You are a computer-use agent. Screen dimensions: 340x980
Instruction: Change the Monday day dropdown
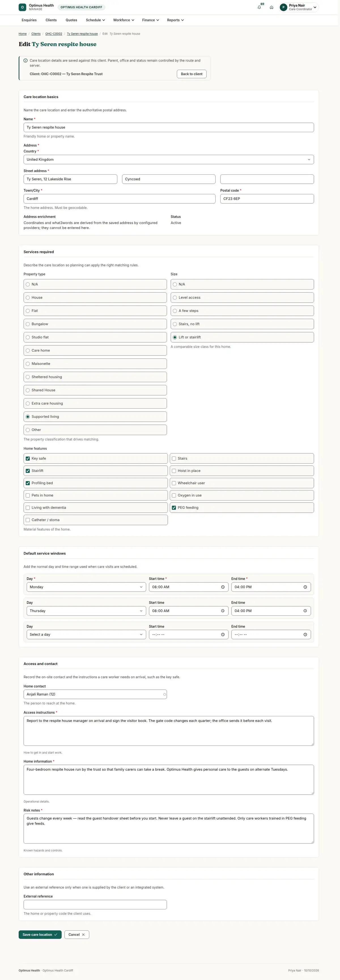86,587
